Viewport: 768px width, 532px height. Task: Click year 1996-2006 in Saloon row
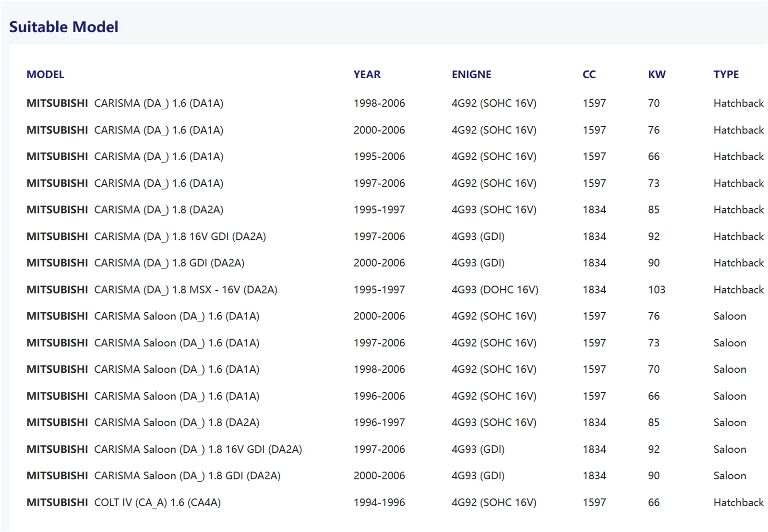click(x=379, y=396)
